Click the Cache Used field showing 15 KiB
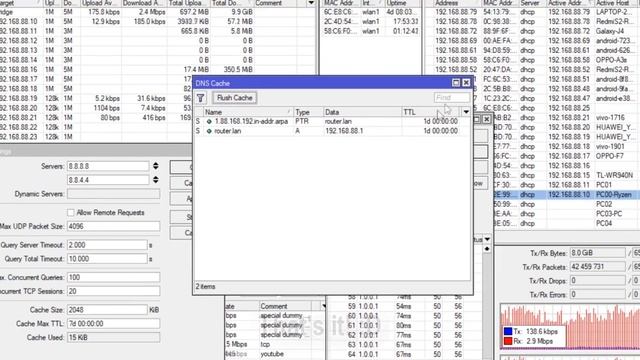The width and height of the screenshot is (640, 360). click(113, 338)
